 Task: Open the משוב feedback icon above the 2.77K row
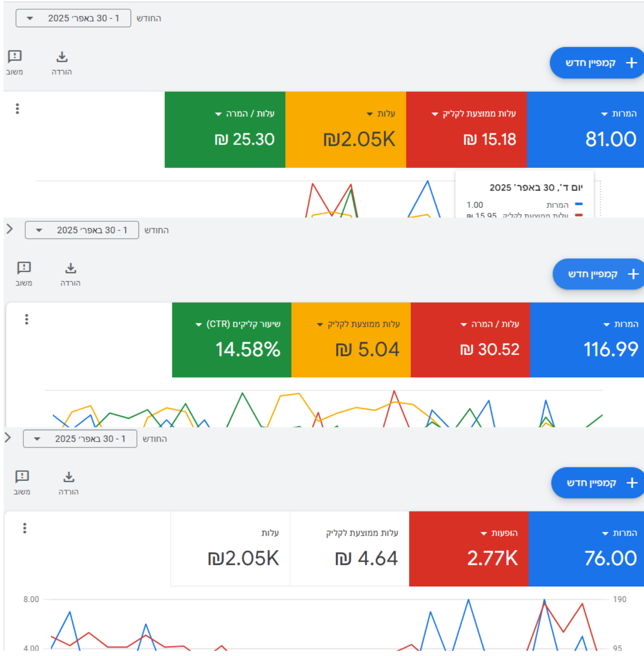point(22,477)
